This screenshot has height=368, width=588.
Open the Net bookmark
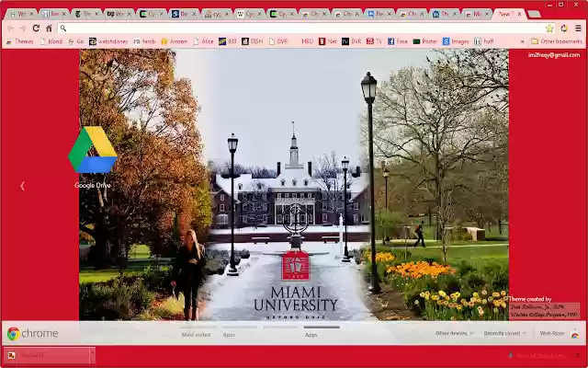point(328,41)
